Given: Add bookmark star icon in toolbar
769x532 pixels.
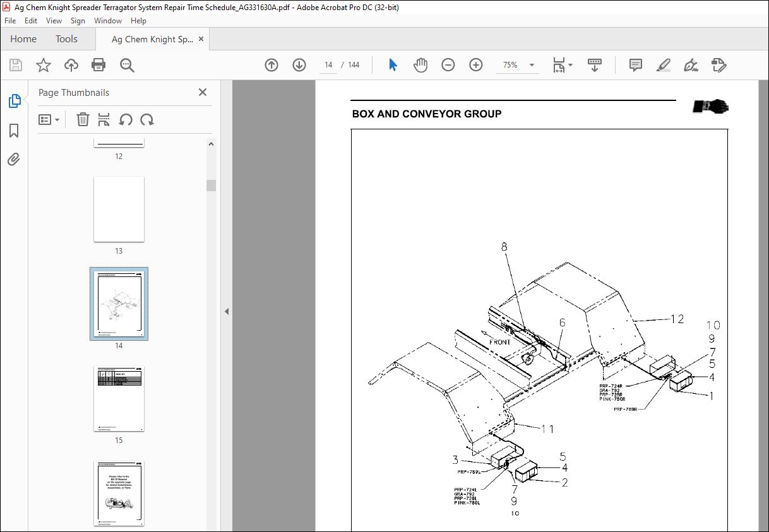Looking at the screenshot, I should point(43,65).
